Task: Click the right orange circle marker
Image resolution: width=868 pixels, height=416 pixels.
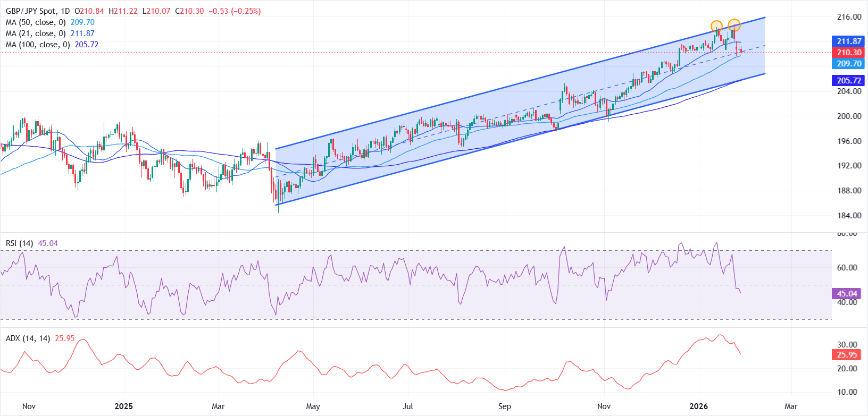Action: [735, 24]
